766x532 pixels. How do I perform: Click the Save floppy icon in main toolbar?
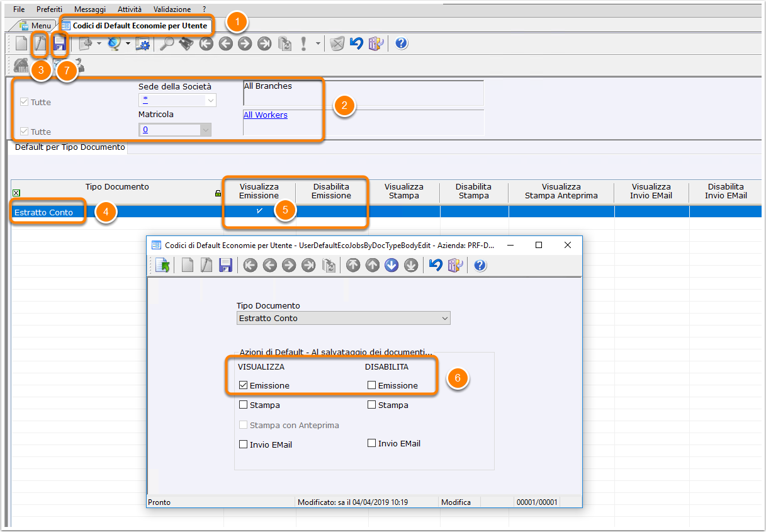click(59, 43)
